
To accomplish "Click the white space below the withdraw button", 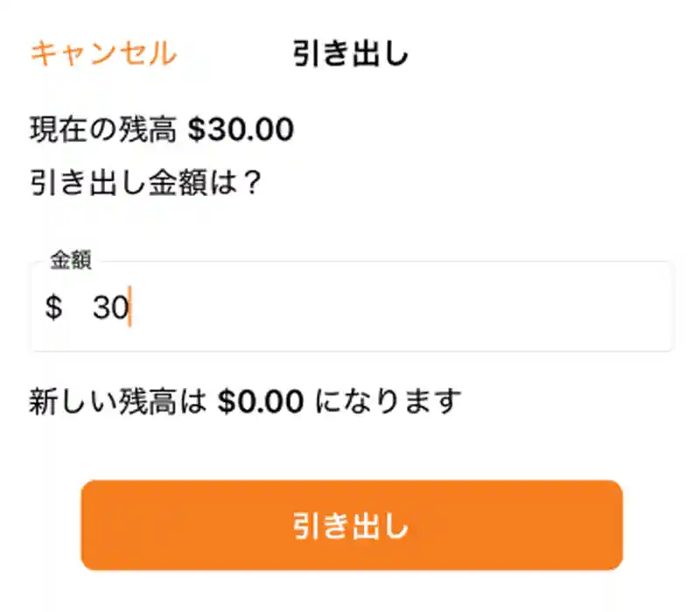I will point(350,593).
